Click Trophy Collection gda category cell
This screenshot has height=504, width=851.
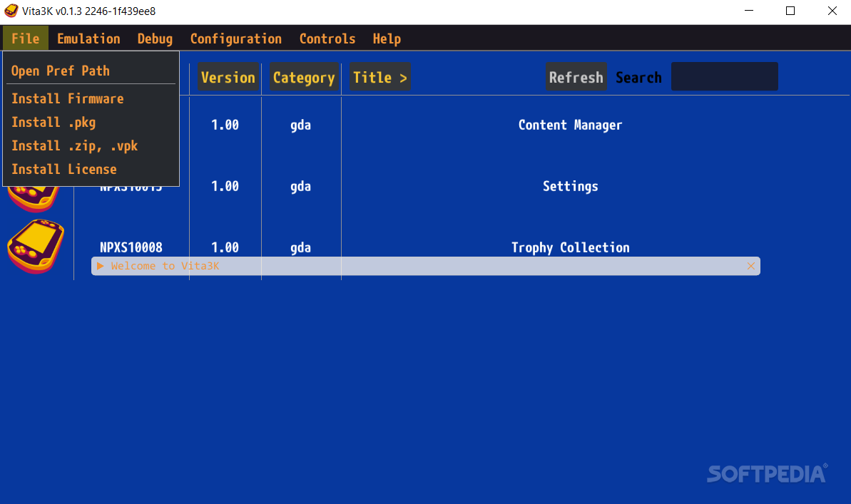[300, 248]
